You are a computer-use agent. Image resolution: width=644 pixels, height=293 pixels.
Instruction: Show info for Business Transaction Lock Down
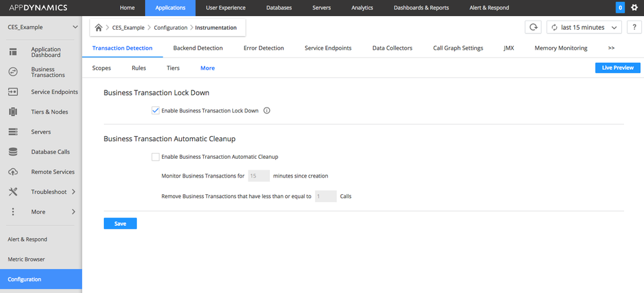pos(267,110)
